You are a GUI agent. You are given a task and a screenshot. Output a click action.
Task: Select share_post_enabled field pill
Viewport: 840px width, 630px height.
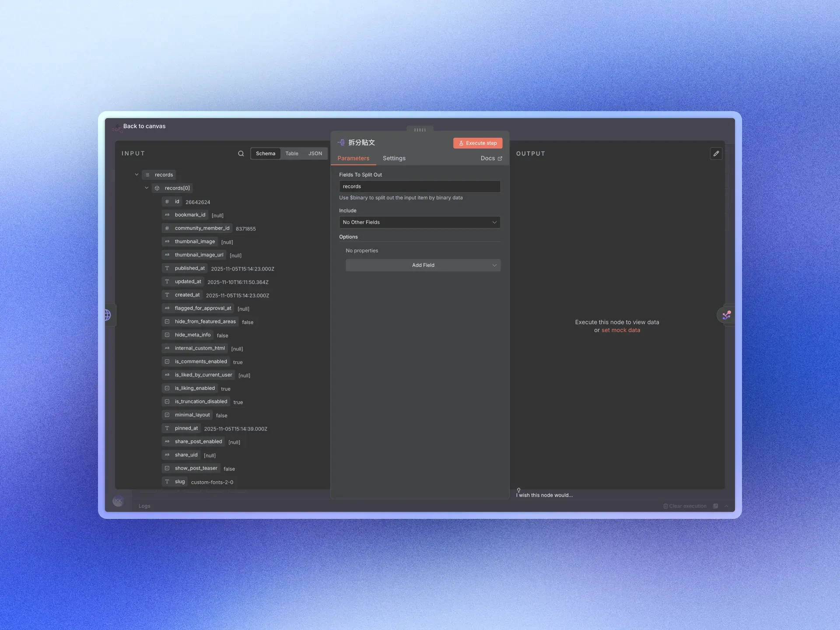point(193,442)
